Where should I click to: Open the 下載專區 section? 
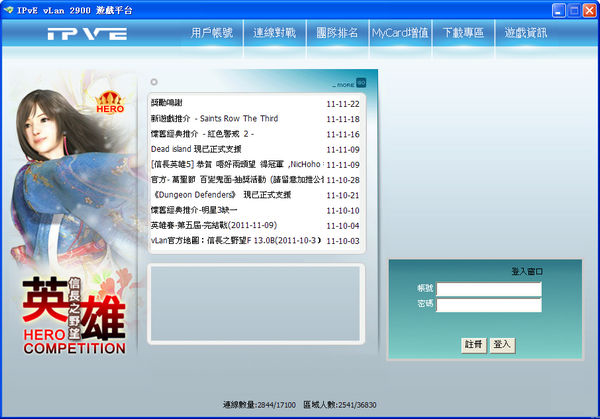coord(463,33)
